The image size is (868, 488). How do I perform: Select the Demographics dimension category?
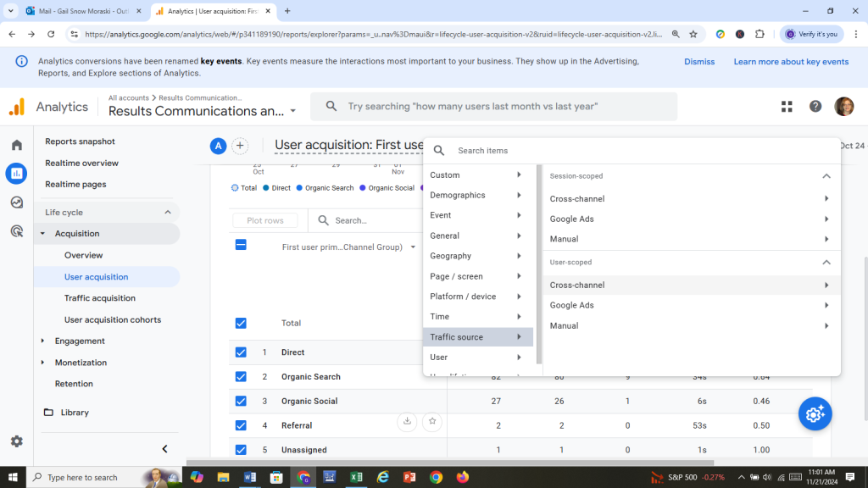tap(478, 196)
